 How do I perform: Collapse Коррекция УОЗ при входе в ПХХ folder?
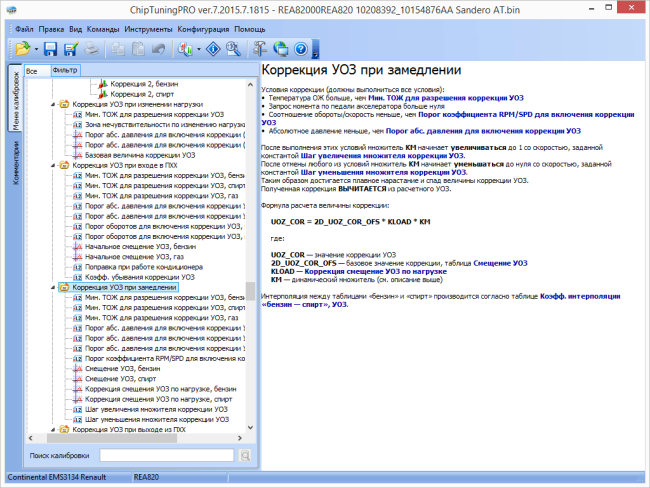[53, 165]
